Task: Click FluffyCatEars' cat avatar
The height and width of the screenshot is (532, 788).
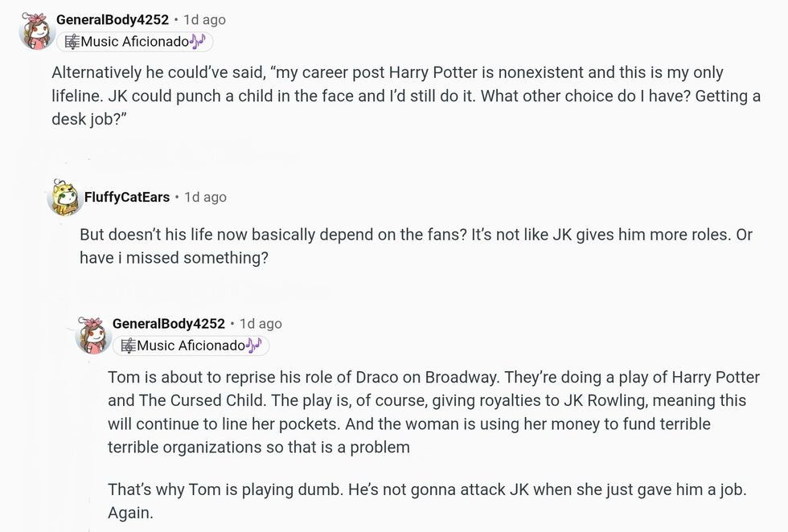Action: 64,198
